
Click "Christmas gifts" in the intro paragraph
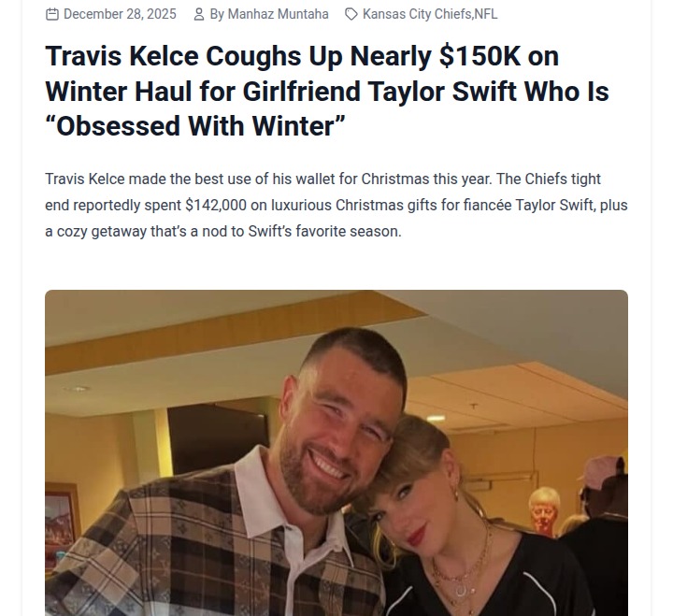[x=461, y=205]
